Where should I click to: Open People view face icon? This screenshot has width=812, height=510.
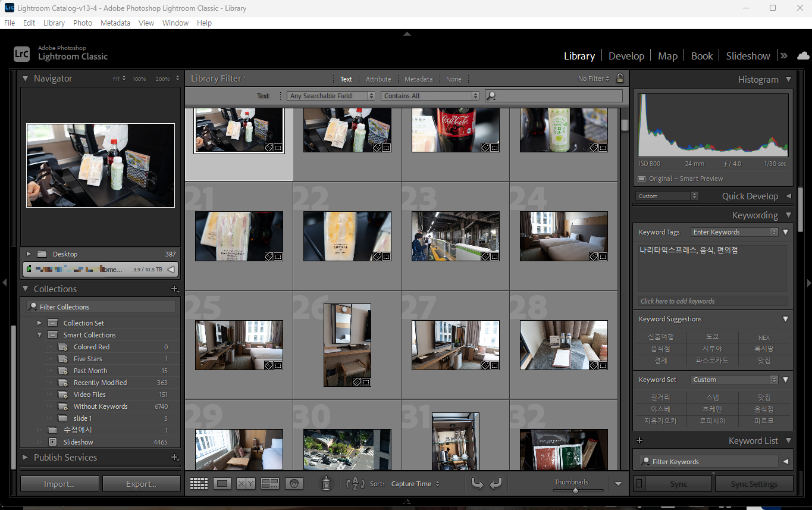point(294,484)
